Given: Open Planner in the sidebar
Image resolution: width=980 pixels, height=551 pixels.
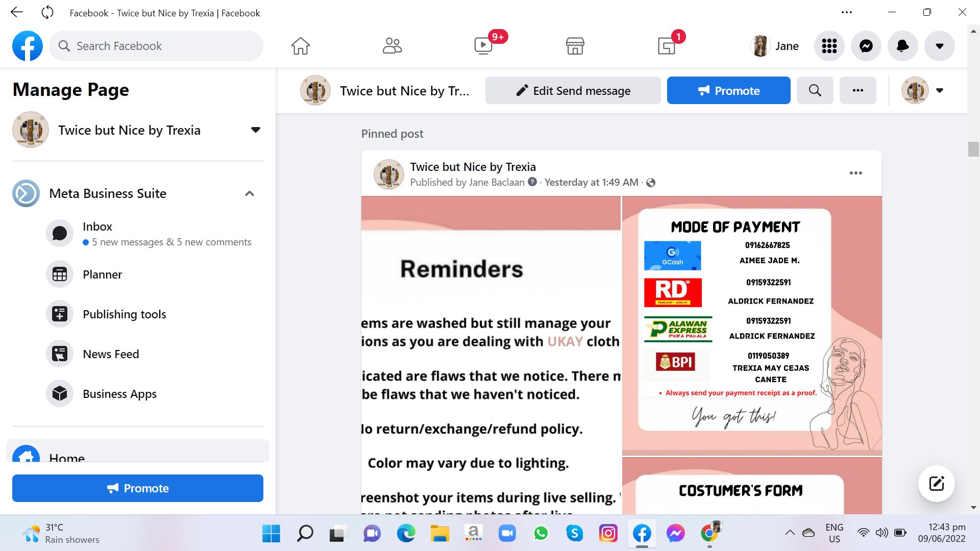Looking at the screenshot, I should pyautogui.click(x=102, y=274).
